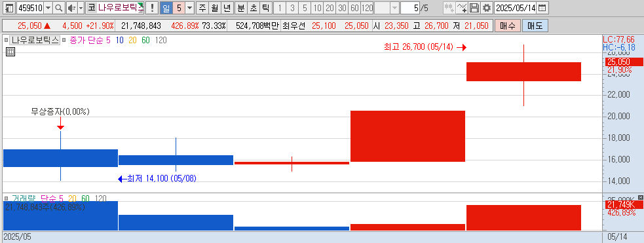Expand the speaker options dropdown arrow
This screenshot has width=644, height=243.
click(81, 8)
